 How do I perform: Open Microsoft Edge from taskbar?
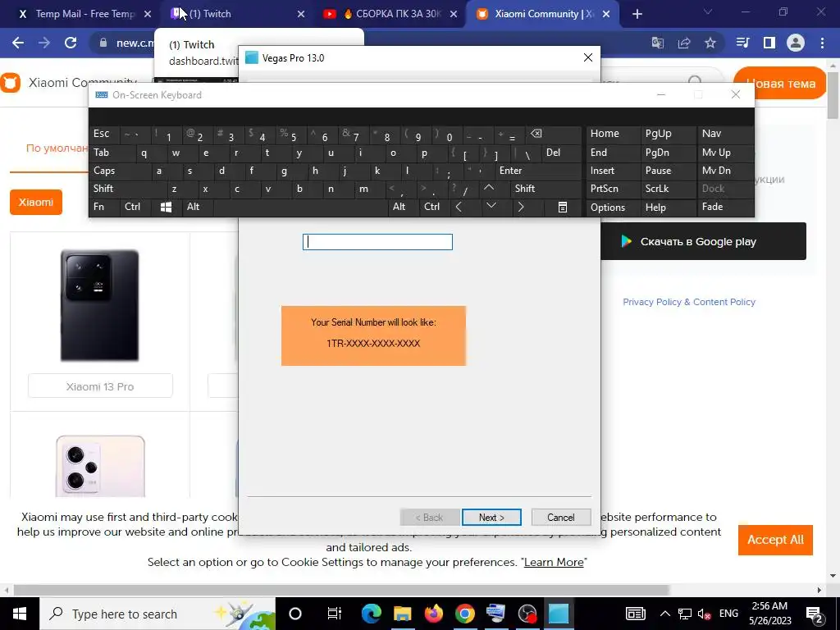point(372,614)
